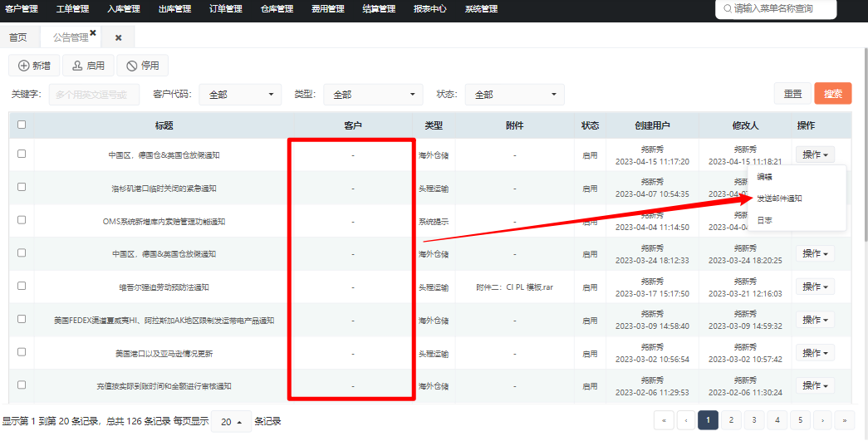Viewport: 868px width, 446px height.
Task: Close the 公告管理 tab with its X
Action: [93, 33]
